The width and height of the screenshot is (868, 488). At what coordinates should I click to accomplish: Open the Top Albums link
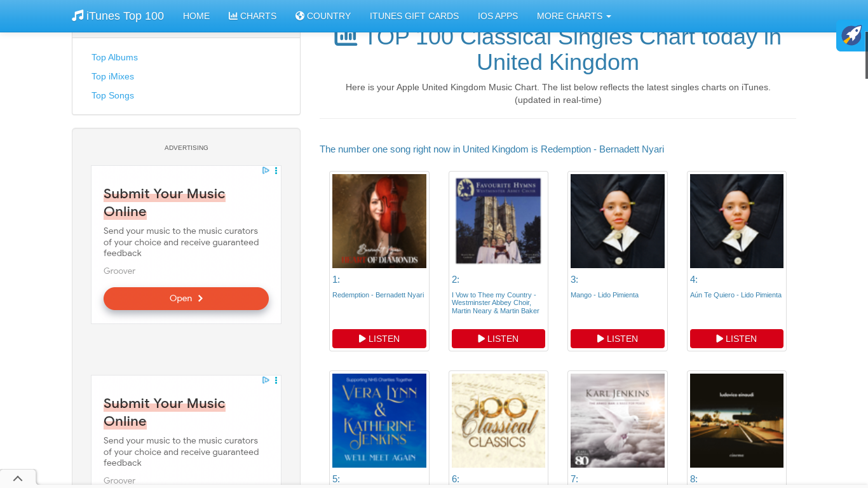tap(114, 57)
